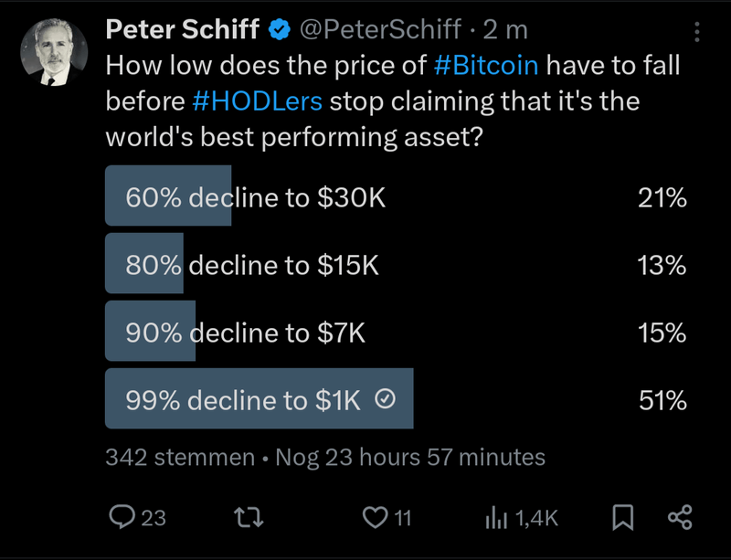Viewport: 731px width, 560px height.
Task: Open the three-dot more options menu
Action: (x=698, y=33)
